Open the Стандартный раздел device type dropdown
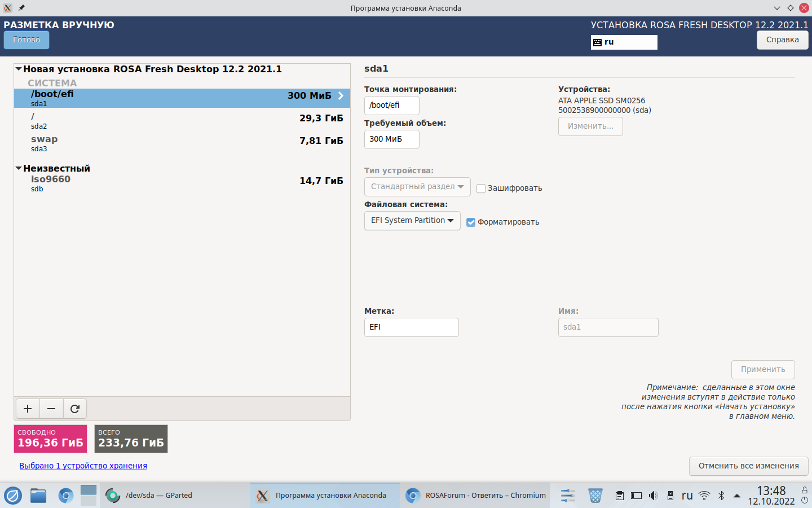812x508 pixels. click(x=417, y=187)
